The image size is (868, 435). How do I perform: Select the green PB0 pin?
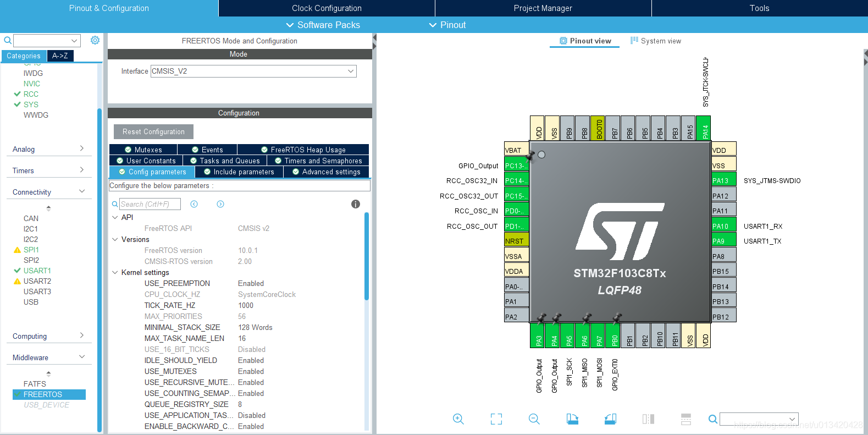point(613,335)
